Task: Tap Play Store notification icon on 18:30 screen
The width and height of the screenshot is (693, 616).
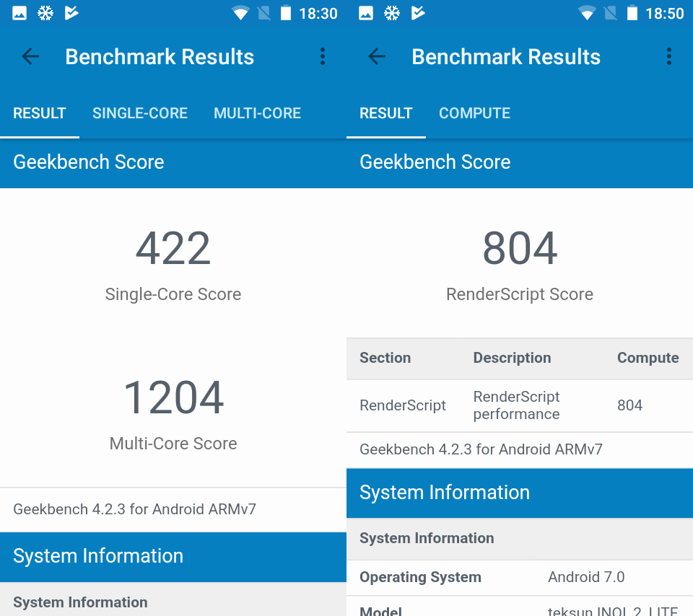Action: click(x=71, y=13)
